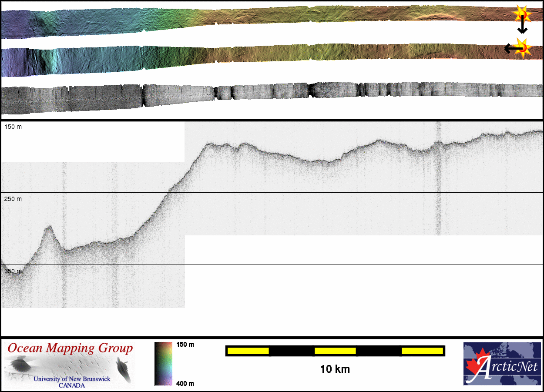Click the 150 m label beside the color legend
The width and height of the screenshot is (544, 392).
click(x=185, y=345)
